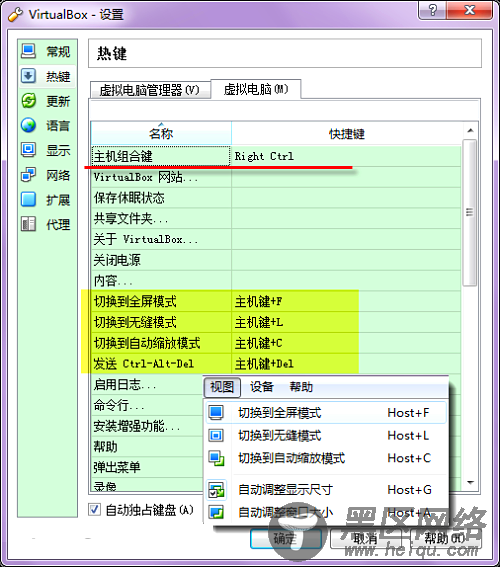Click the 主机键+L shortcut cell
Image resolution: width=500 pixels, height=567 pixels.
(x=346, y=322)
